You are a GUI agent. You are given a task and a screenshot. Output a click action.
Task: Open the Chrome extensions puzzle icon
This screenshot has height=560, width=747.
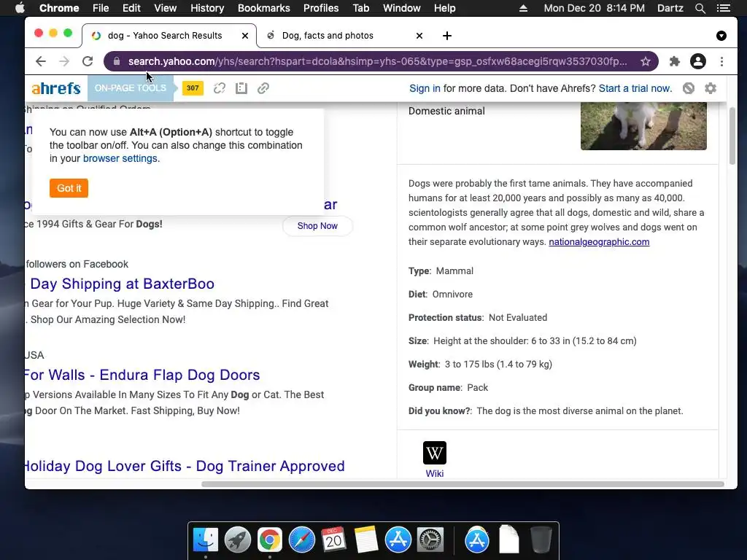pyautogui.click(x=675, y=61)
